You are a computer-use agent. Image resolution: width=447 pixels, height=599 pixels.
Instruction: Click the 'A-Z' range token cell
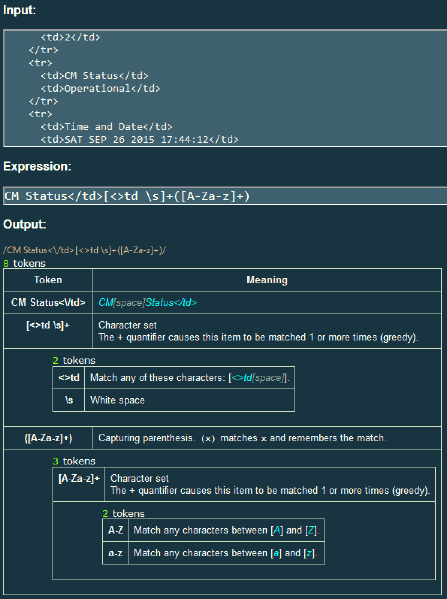pos(116,530)
